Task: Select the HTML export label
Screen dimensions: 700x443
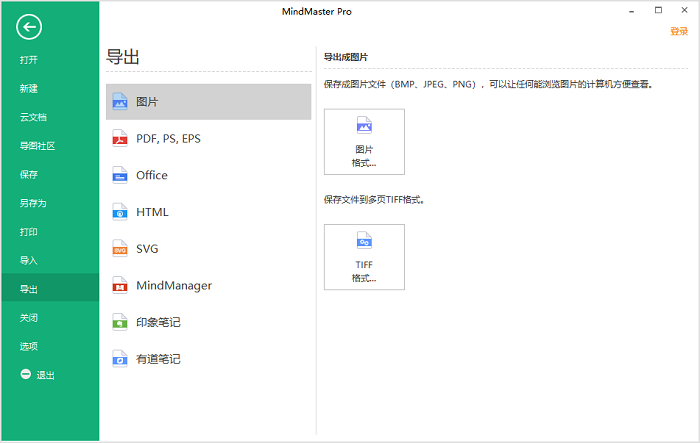Action: [152, 212]
